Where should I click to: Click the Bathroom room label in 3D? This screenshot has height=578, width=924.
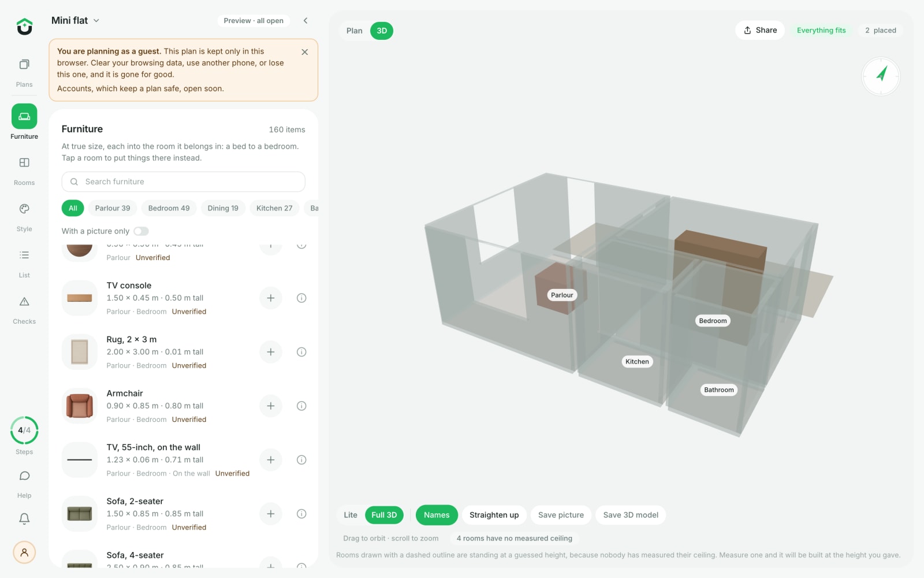(x=719, y=390)
